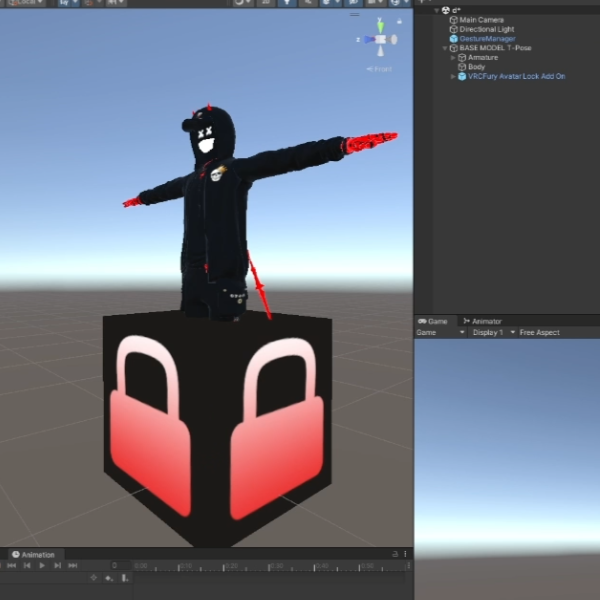Click the 0:20 mark on timeline ruler
Image resolution: width=600 pixels, height=600 pixels.
(232, 566)
